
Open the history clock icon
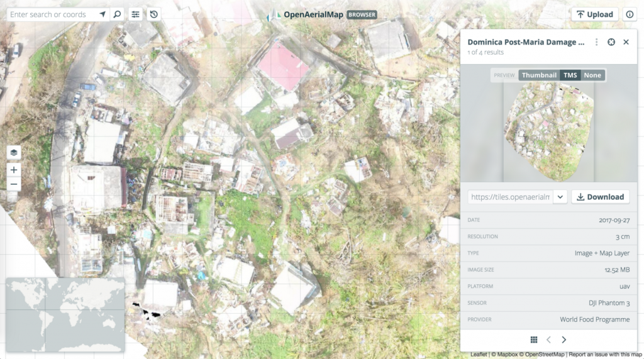pos(154,14)
